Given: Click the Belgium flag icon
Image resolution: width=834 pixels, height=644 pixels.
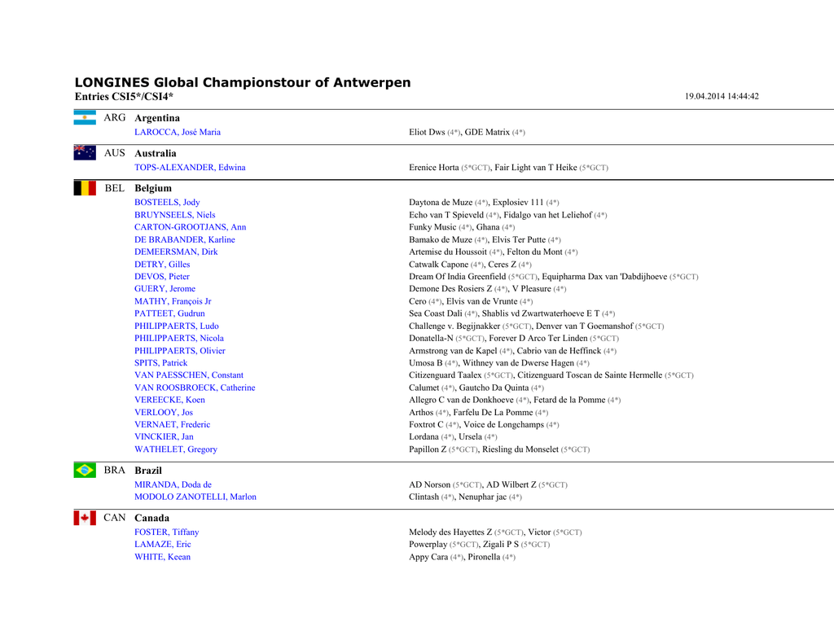Looking at the screenshot, I should tap(85, 188).
